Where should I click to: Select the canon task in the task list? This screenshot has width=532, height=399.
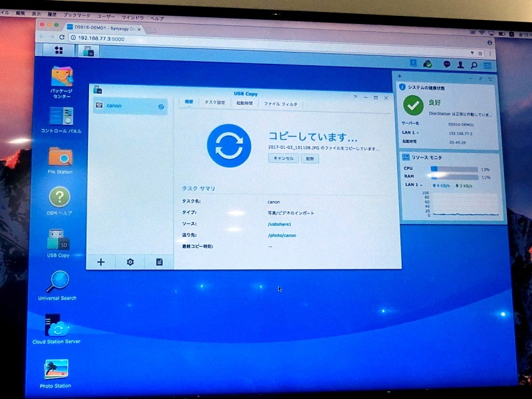click(x=130, y=106)
